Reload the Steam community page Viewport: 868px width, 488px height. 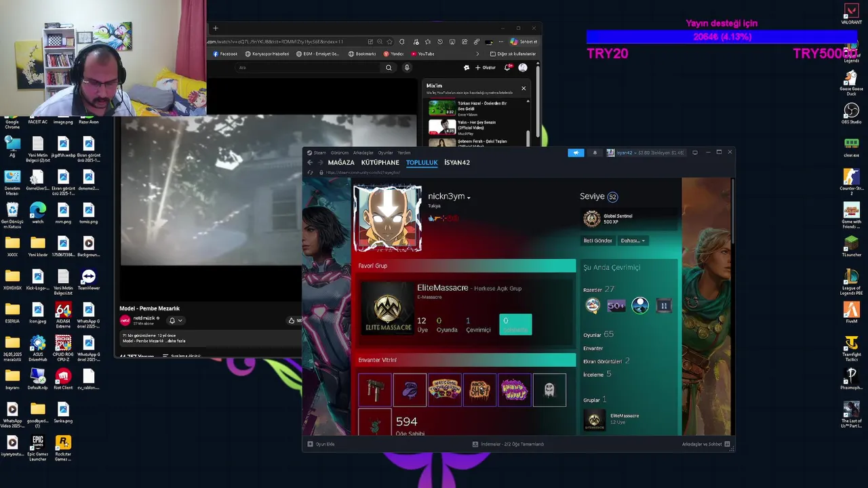(311, 173)
